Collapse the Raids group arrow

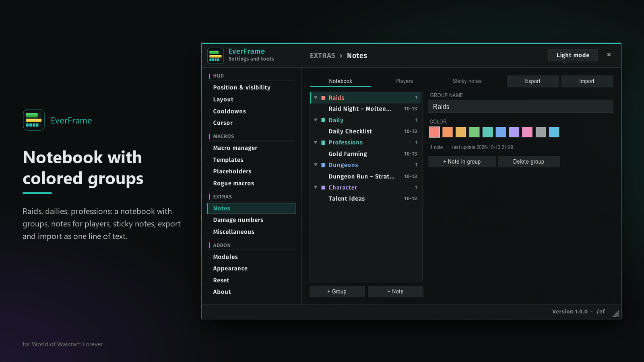point(316,98)
